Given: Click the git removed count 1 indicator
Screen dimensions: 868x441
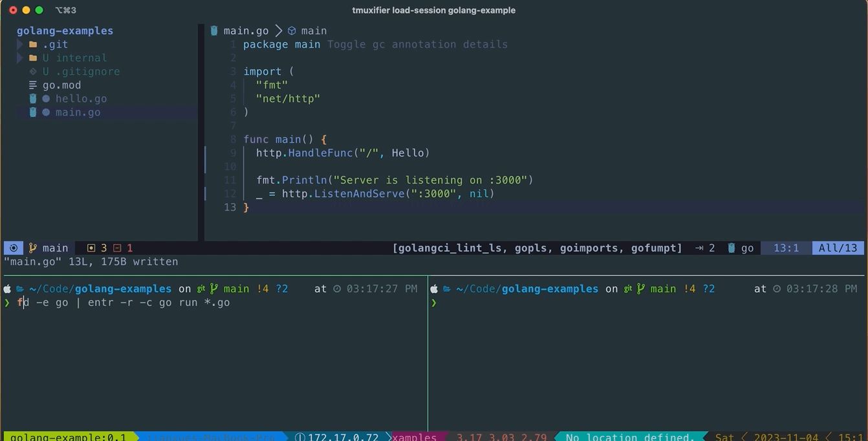Looking at the screenshot, I should click(123, 248).
